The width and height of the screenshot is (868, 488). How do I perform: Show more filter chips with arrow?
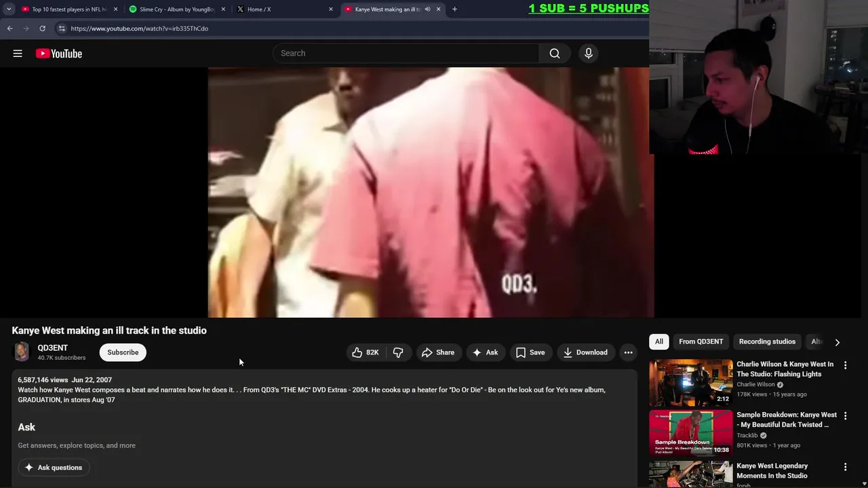(837, 342)
